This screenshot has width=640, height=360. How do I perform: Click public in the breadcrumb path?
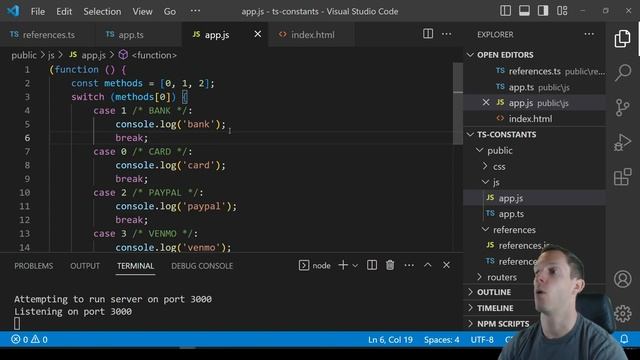point(24,55)
